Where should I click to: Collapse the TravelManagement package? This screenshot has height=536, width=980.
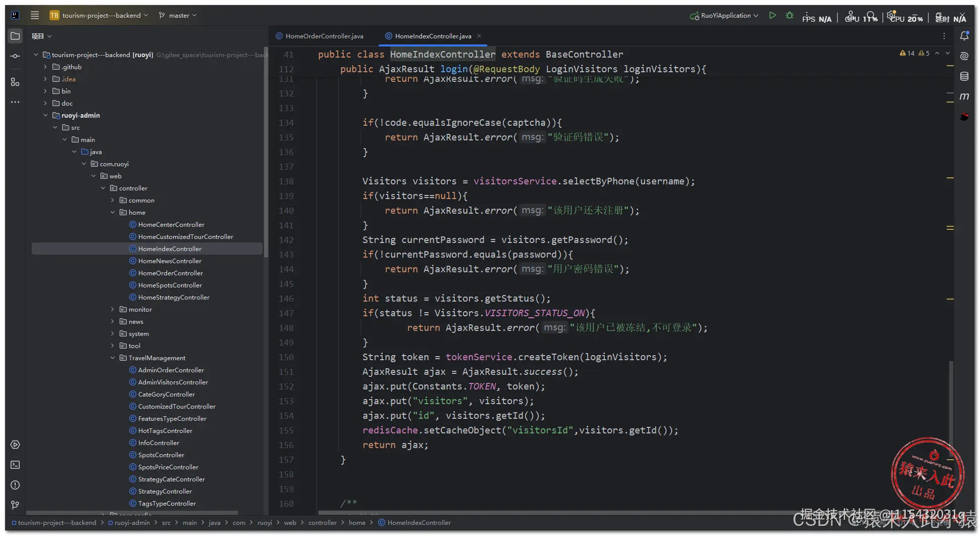[113, 358]
